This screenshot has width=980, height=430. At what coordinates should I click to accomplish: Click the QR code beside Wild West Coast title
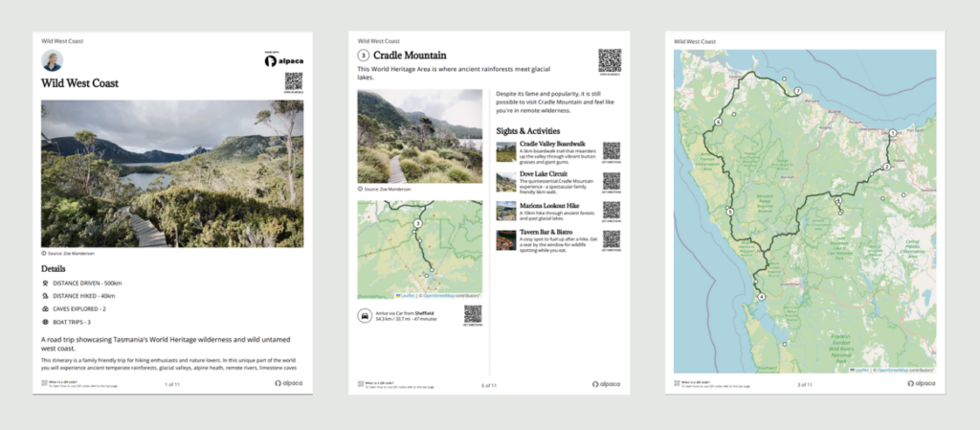293,81
